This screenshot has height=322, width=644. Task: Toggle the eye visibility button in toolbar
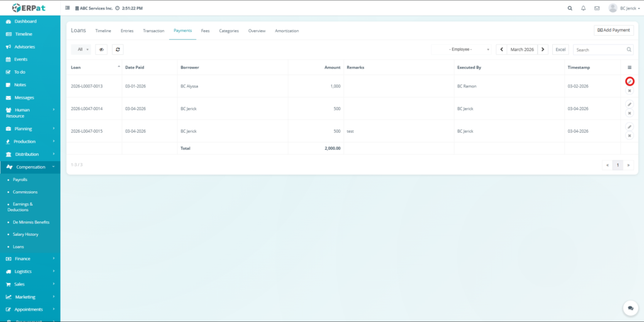101,49
